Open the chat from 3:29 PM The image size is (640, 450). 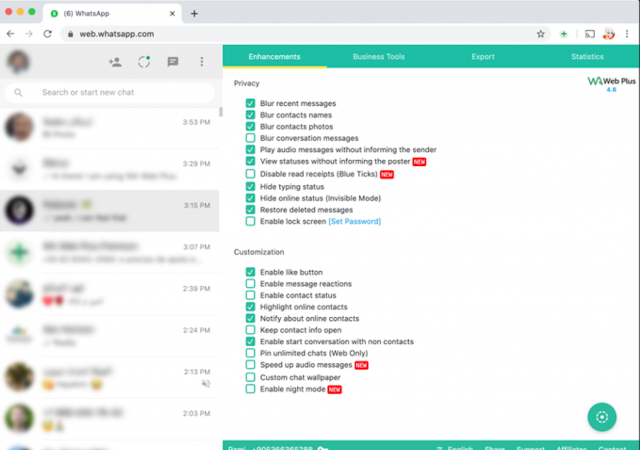[x=109, y=169]
